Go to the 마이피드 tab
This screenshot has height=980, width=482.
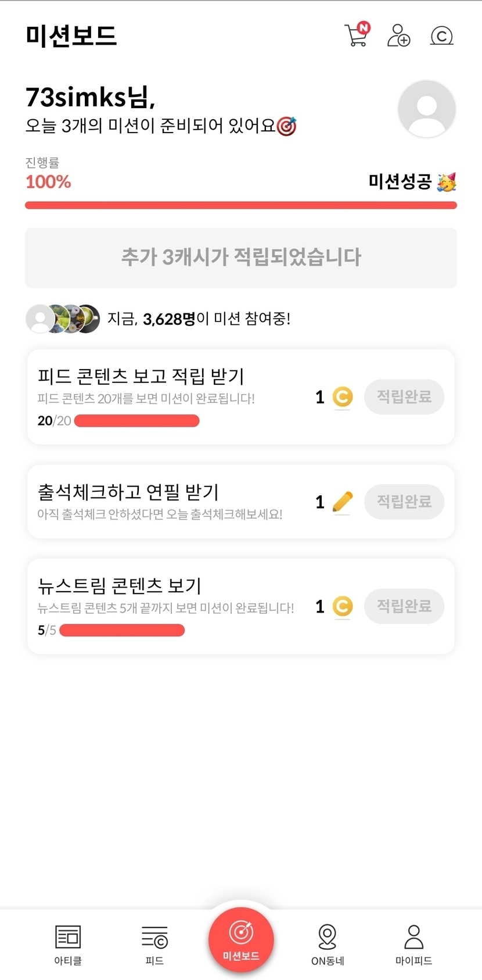tap(413, 945)
